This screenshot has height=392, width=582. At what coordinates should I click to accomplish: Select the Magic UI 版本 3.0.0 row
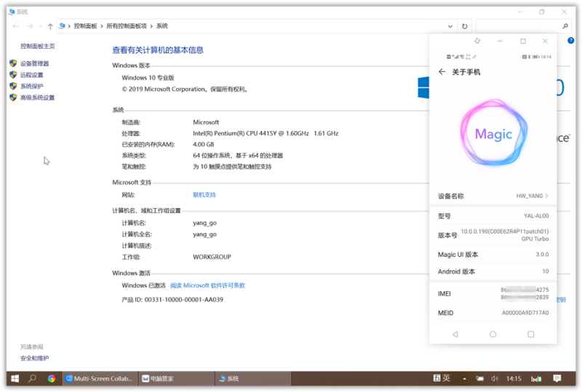coord(493,255)
